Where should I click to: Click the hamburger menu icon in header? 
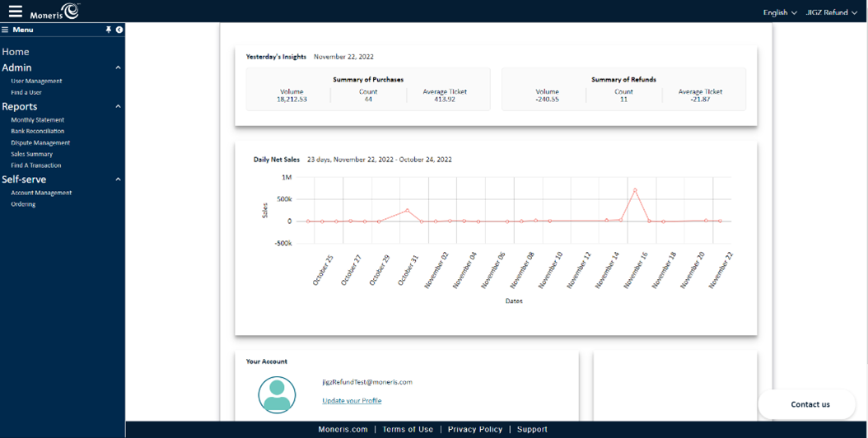(x=15, y=11)
